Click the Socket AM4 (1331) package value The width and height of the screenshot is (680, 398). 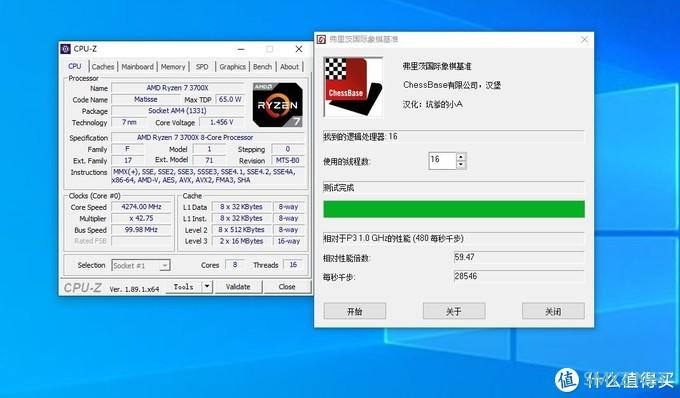(x=177, y=111)
